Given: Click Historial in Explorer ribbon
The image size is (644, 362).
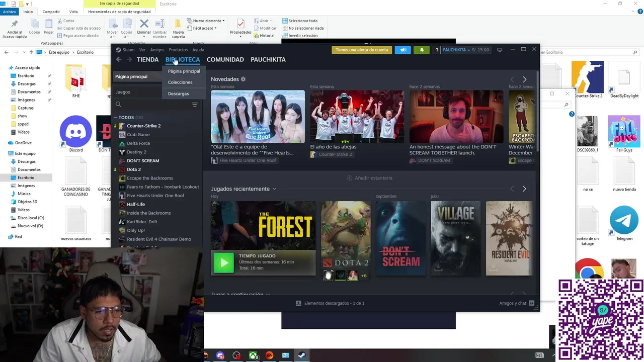Looking at the screenshot, I should tap(264, 36).
